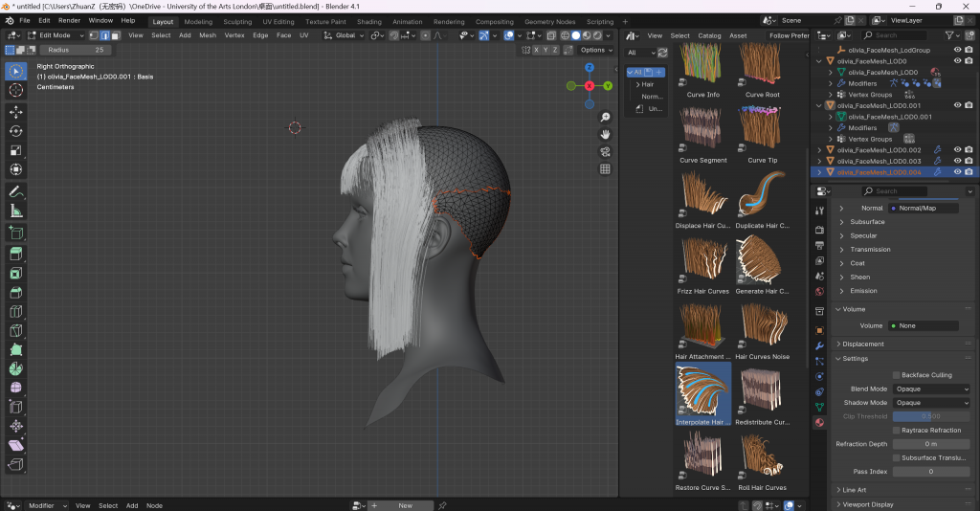Open the Material properties tab icon
This screenshot has width=980, height=511.
tap(819, 422)
